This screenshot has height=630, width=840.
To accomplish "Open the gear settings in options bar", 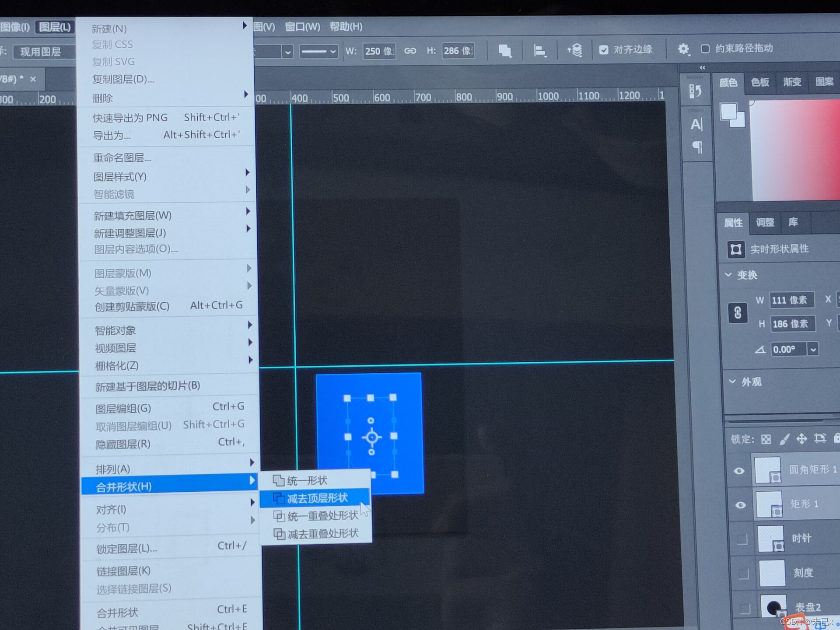I will (x=683, y=49).
